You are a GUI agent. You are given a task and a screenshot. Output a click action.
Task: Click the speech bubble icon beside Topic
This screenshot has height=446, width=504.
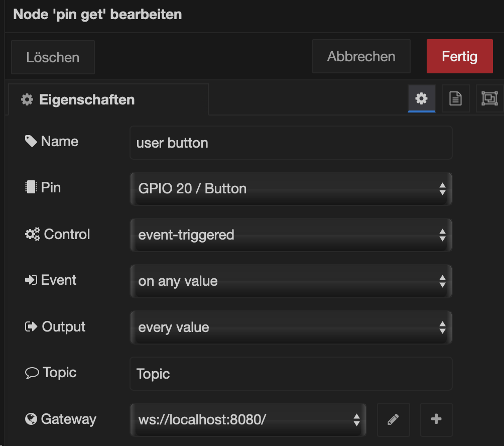32,373
